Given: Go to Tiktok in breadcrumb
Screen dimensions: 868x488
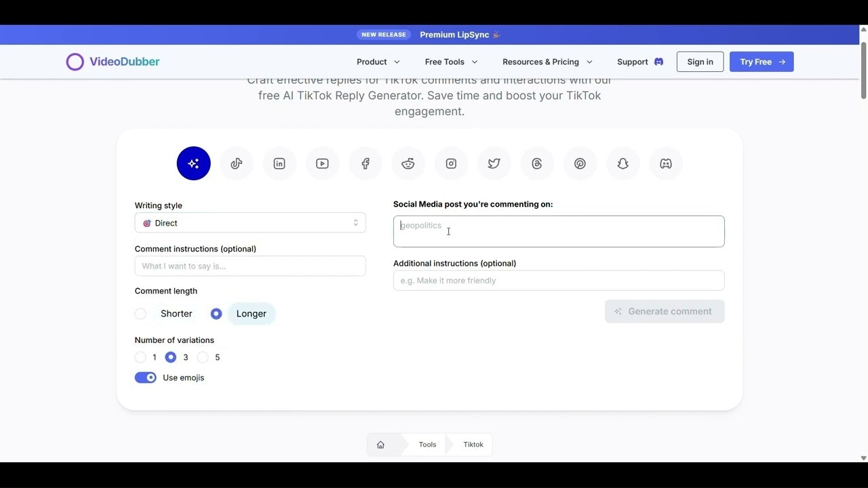Looking at the screenshot, I should tap(473, 445).
